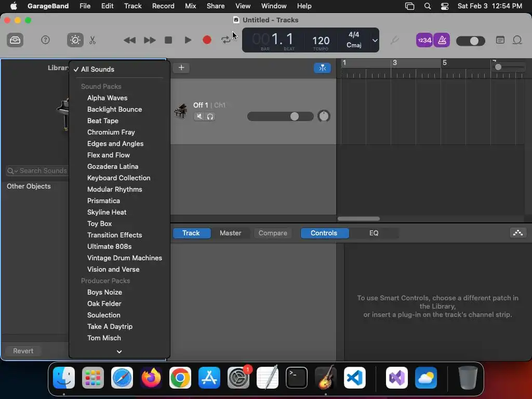Open the Mix menu in menu bar
The height and width of the screenshot is (399, 532).
point(190,6)
